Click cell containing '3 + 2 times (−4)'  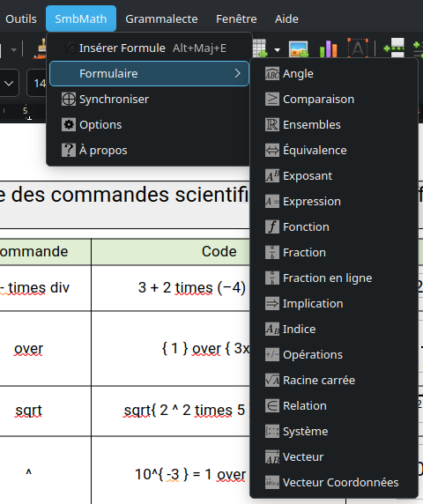(x=170, y=288)
